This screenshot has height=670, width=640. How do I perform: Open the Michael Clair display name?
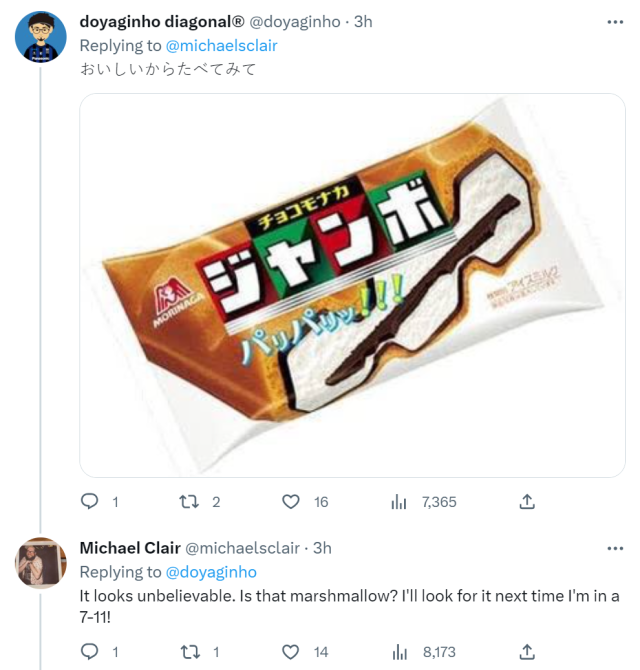tap(130, 548)
